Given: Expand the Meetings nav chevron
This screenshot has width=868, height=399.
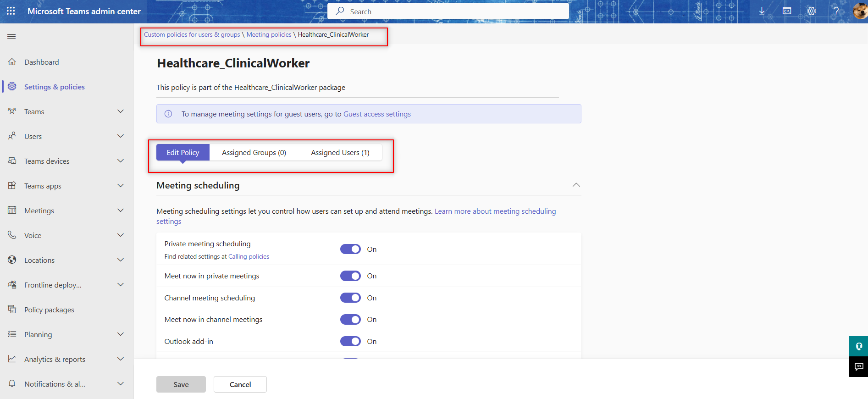Looking at the screenshot, I should (x=121, y=211).
